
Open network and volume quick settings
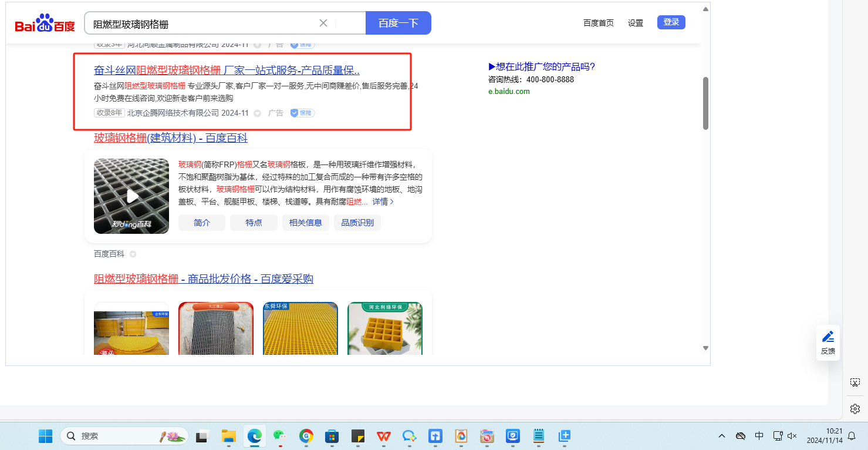click(x=785, y=436)
